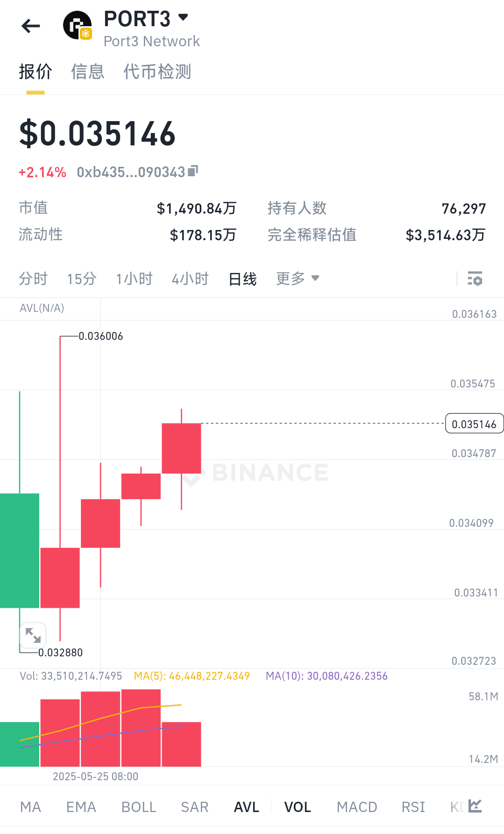
Task: Tap the back arrow icon
Action: [31, 26]
